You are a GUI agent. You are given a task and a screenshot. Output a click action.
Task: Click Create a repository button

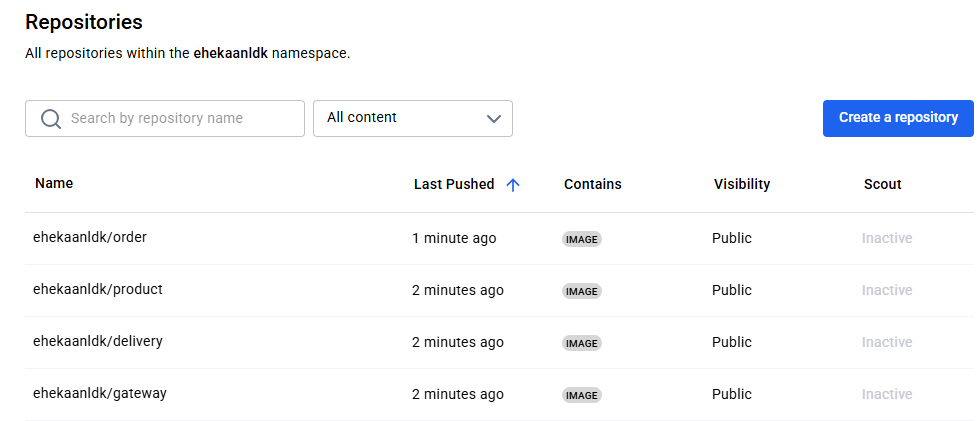pos(898,118)
